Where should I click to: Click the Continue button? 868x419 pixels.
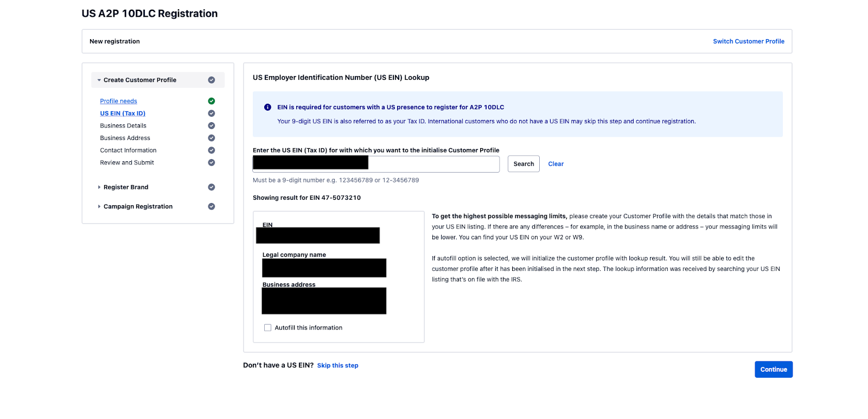coord(774,370)
